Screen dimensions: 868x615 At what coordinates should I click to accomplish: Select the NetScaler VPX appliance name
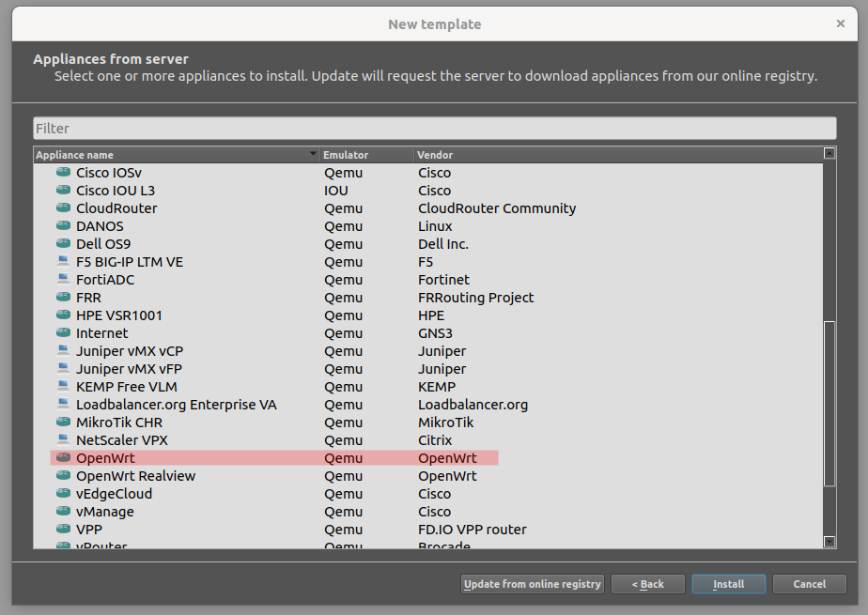pyautogui.click(x=122, y=439)
